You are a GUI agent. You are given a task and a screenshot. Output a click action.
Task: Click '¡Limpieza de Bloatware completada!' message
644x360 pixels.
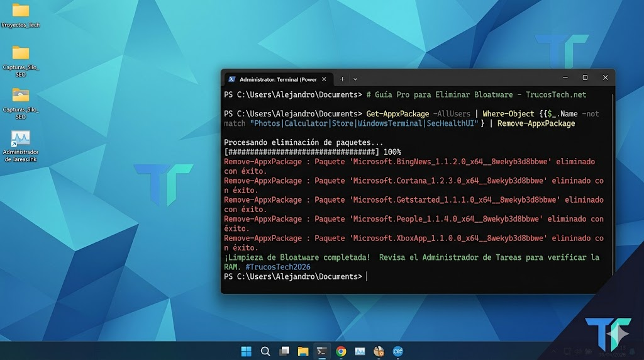297,257
